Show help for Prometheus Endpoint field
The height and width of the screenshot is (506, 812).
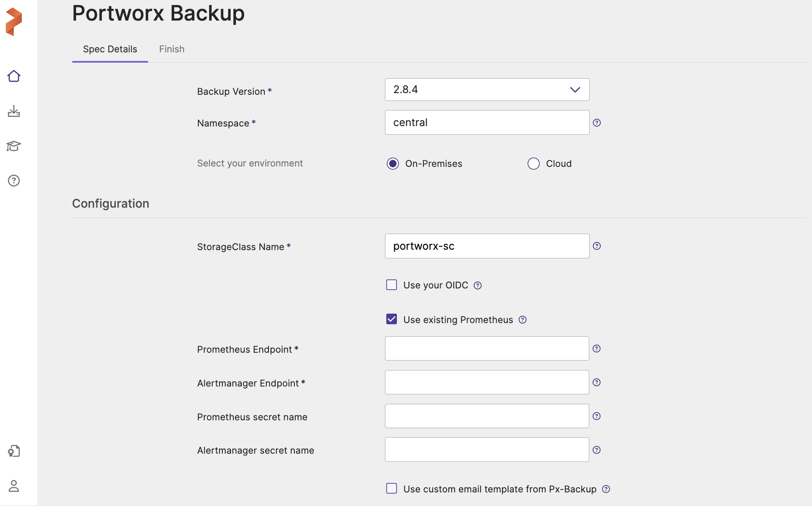tap(597, 349)
